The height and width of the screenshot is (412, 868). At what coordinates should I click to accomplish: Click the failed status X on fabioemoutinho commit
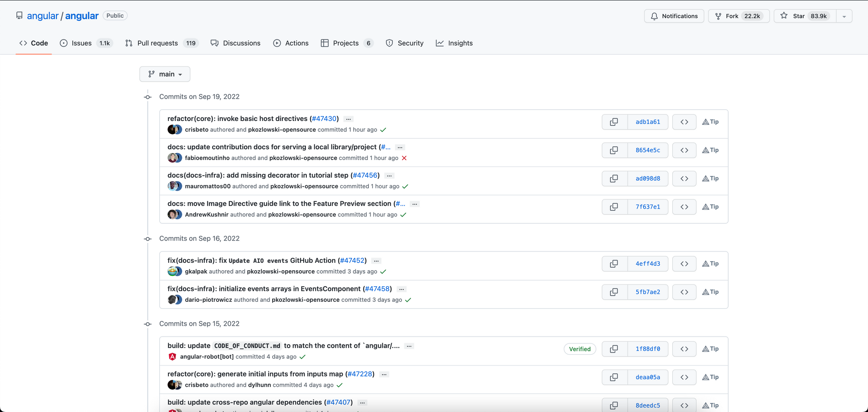coord(404,158)
